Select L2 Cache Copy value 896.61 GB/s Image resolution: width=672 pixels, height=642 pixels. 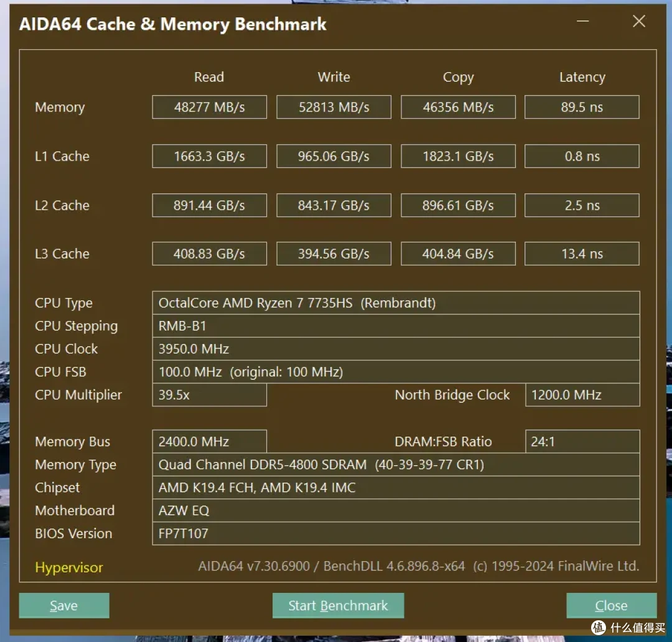tap(458, 205)
